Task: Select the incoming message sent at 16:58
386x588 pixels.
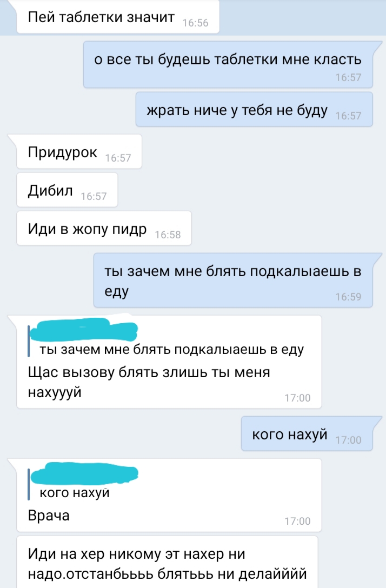Action: pos(104,229)
